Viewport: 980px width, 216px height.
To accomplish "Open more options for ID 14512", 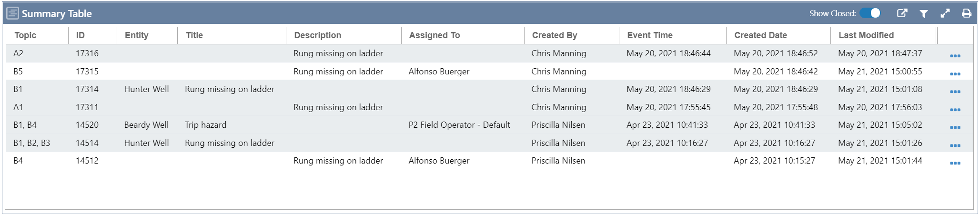I will [955, 163].
